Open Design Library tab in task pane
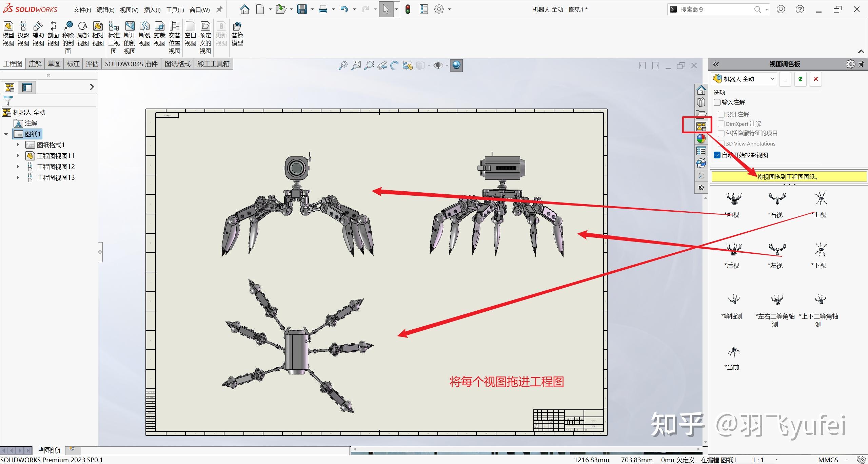868x464 pixels. tap(701, 102)
